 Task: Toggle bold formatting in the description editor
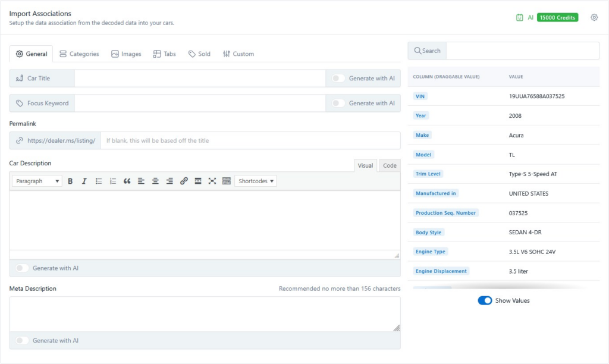coord(70,181)
